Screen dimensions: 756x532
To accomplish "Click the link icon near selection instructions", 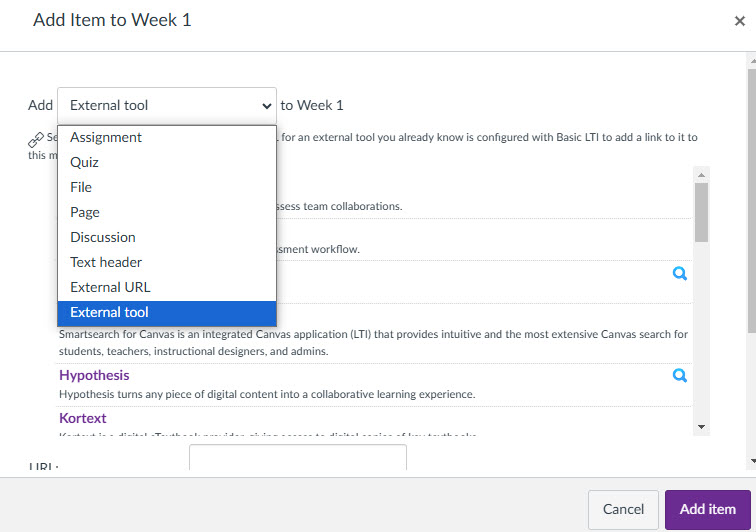I will coord(36,139).
